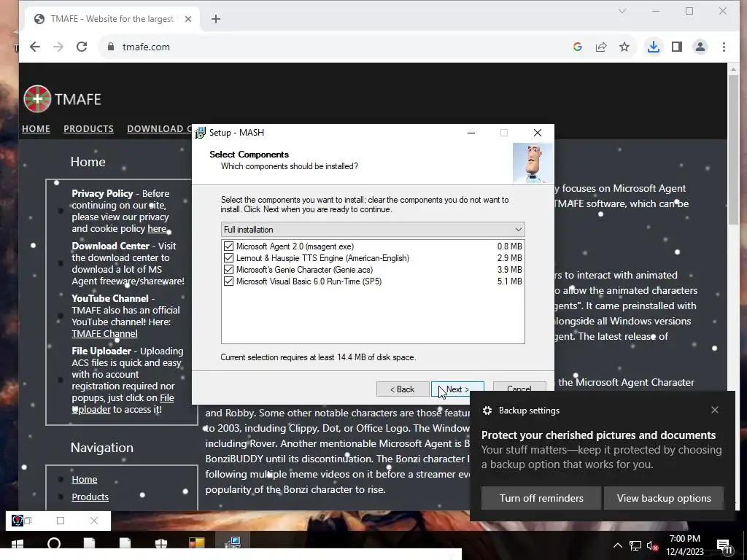The height and width of the screenshot is (560, 747).
Task: Minimize the MASH setup window
Action: point(471,133)
